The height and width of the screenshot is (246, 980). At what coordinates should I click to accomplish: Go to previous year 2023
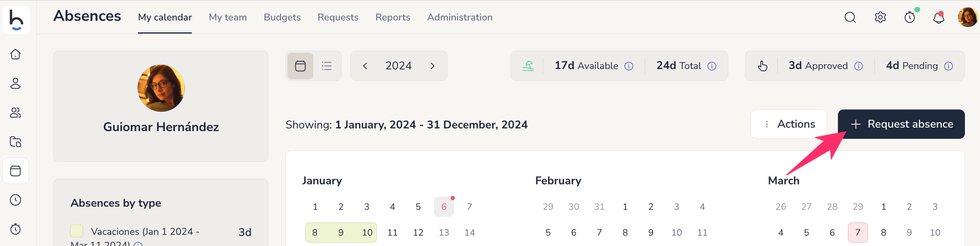pos(365,66)
